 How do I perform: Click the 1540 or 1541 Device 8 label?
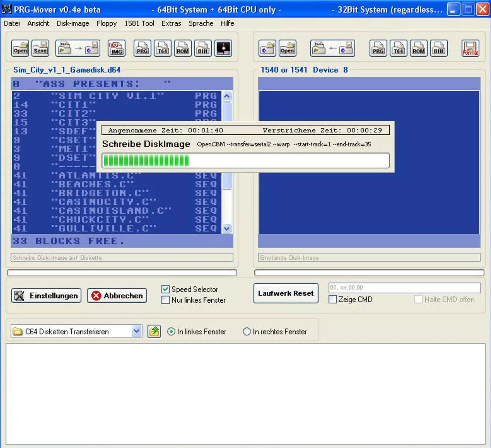point(304,70)
